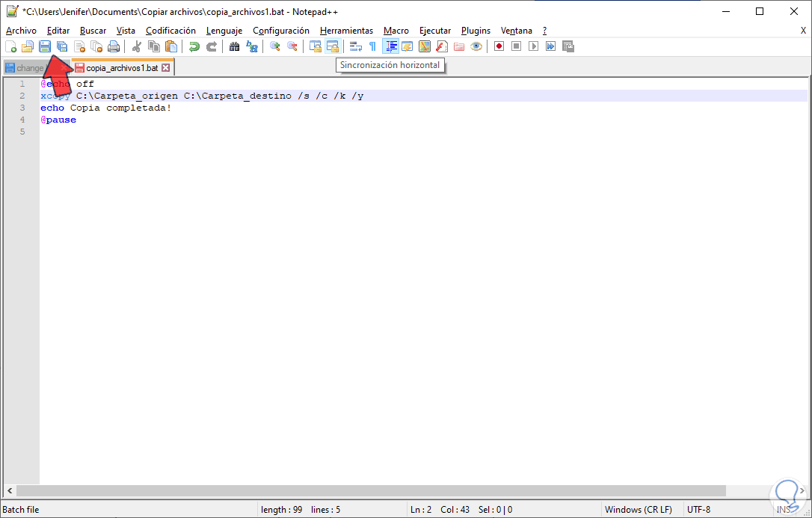This screenshot has height=518, width=812.
Task: Stop macro recording square button
Action: click(517, 46)
